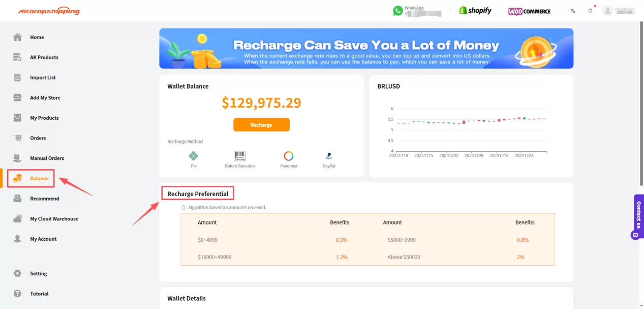The height and width of the screenshot is (309, 644).
Task: Go to the Tutorial section
Action: coord(39,294)
